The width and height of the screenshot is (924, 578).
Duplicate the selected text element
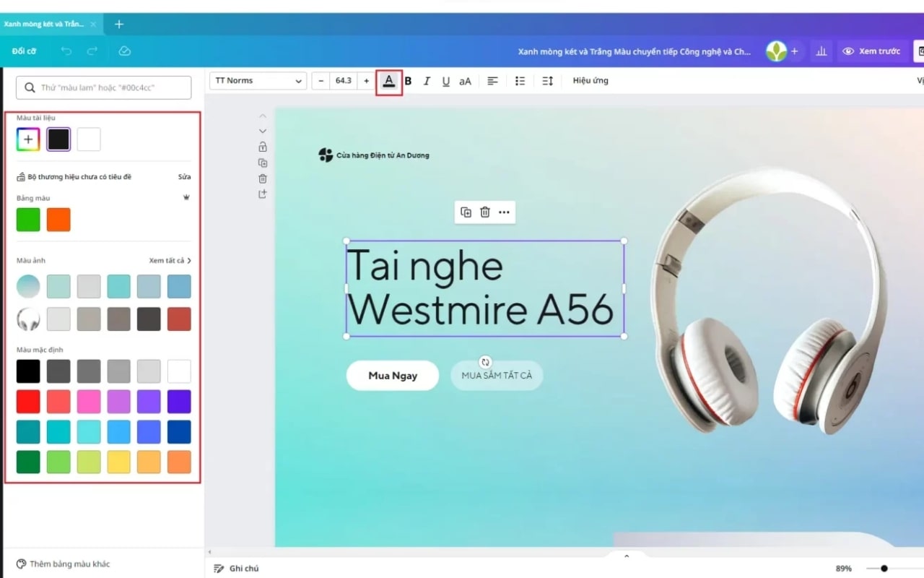(465, 212)
